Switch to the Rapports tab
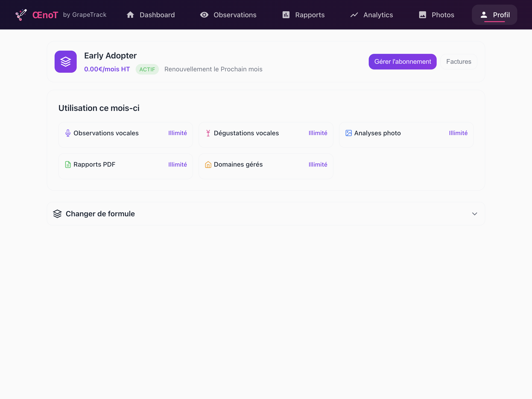The width and height of the screenshot is (532, 399). tap(304, 15)
